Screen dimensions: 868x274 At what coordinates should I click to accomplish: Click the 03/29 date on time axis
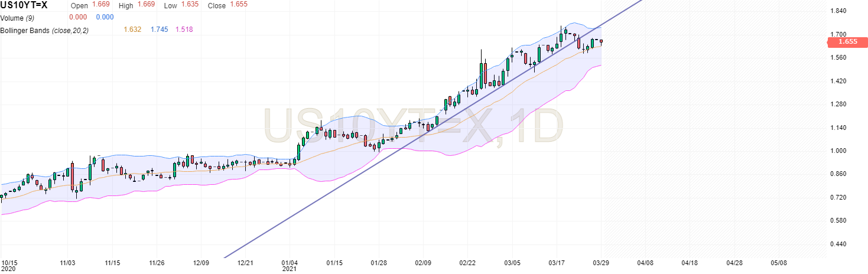coord(602,262)
